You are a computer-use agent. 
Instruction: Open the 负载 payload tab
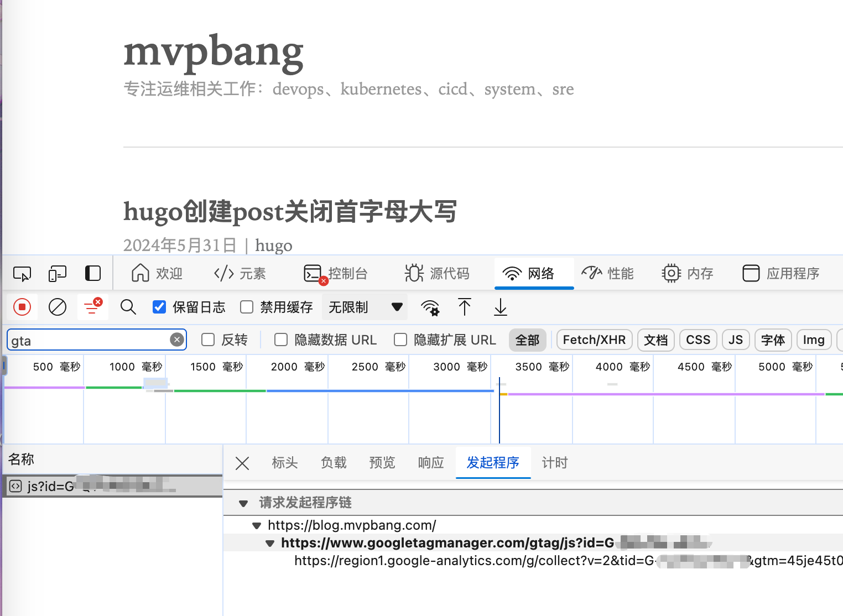click(334, 463)
